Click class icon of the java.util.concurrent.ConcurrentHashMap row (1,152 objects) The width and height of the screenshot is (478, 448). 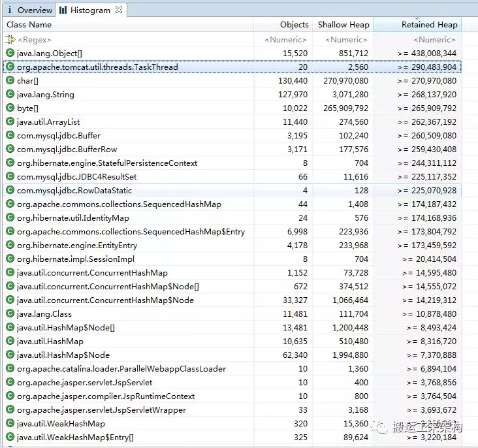click(10, 272)
